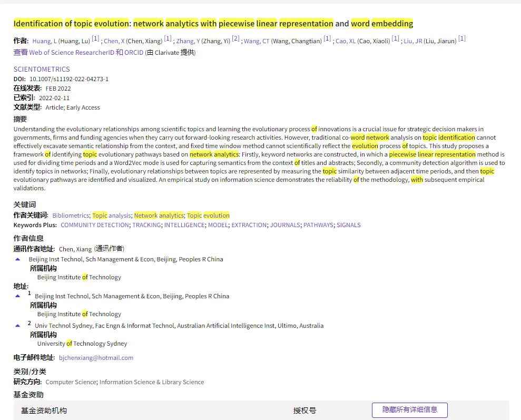Open the SCIENTOMETRICS journal link
The width and height of the screenshot is (521, 420).
[42, 69]
